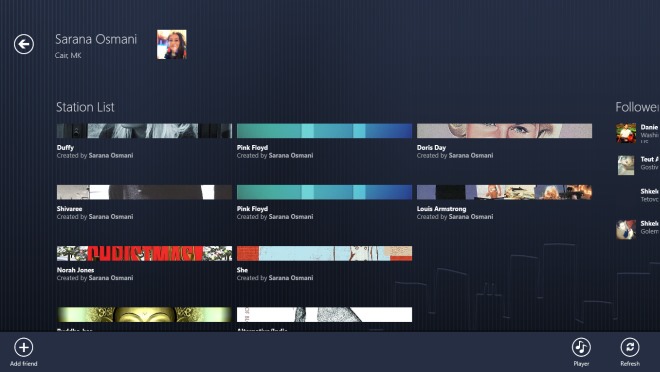Open the second Pink Floyd station banner
The image size is (660, 372).
325,192
